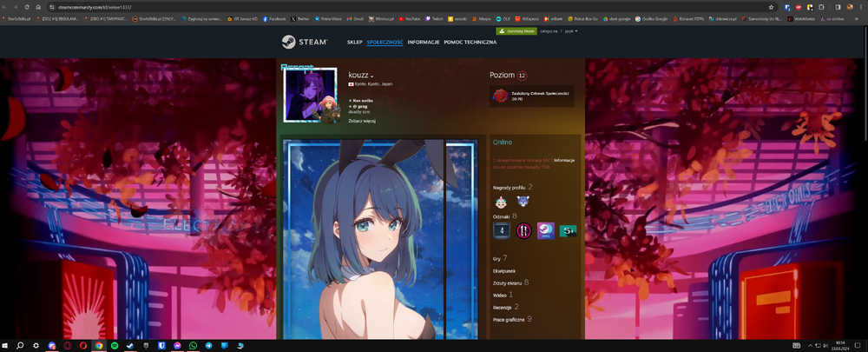Click the kouzz profile avatar image
Screen dimensions: 868x352
click(x=310, y=96)
